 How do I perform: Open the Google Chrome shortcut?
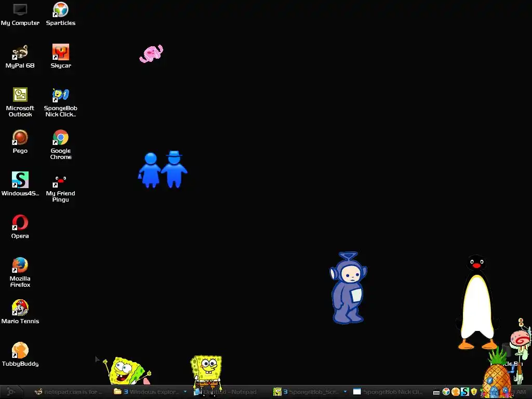pos(61,144)
